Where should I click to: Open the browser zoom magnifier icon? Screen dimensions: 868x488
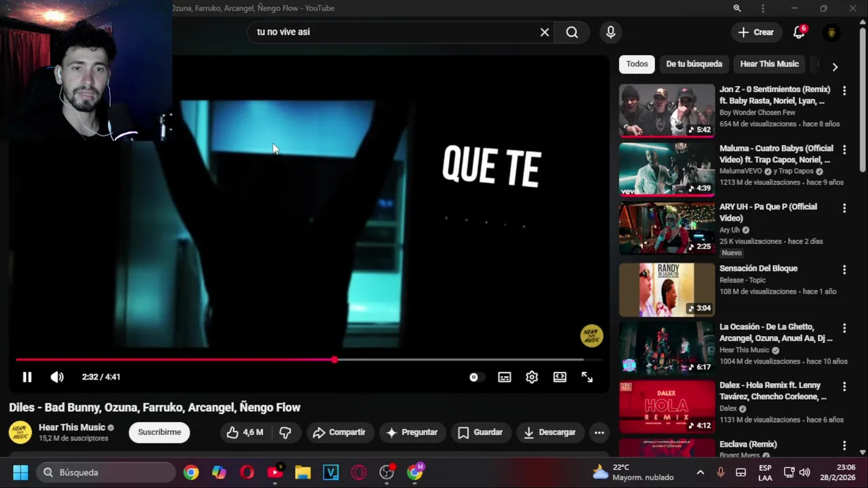(x=737, y=8)
